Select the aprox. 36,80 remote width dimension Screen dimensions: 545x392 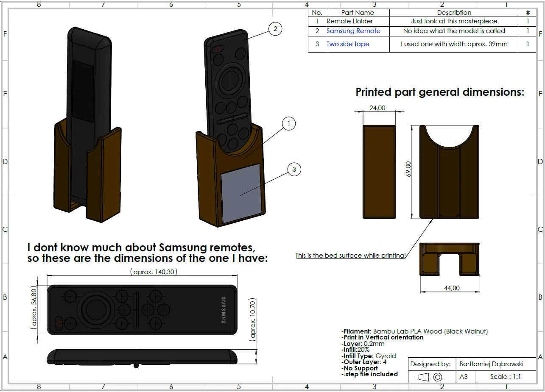coord(34,308)
